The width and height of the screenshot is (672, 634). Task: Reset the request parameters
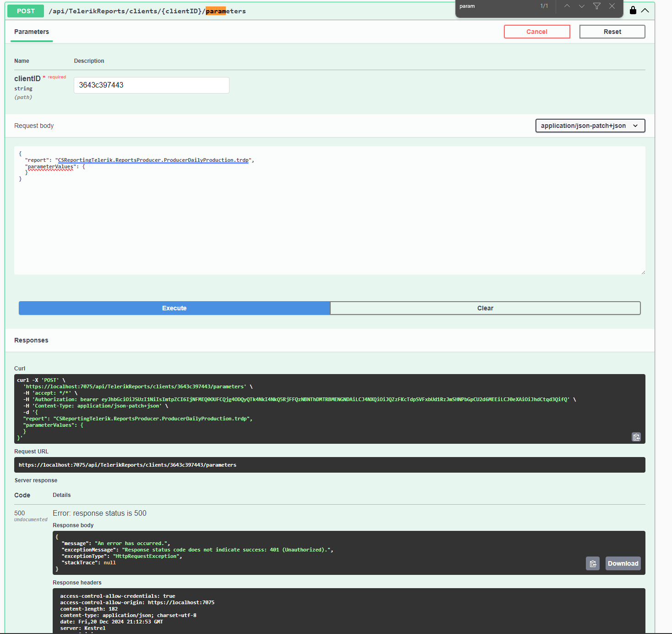612,32
